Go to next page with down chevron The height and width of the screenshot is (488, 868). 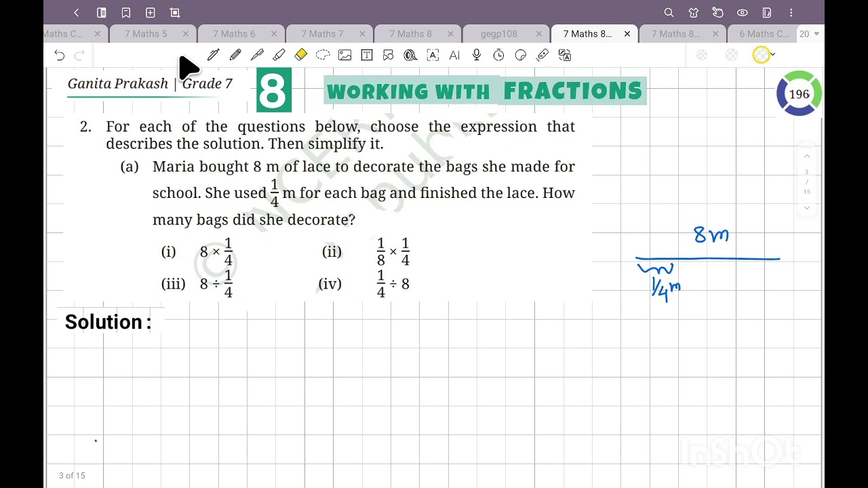(807, 207)
